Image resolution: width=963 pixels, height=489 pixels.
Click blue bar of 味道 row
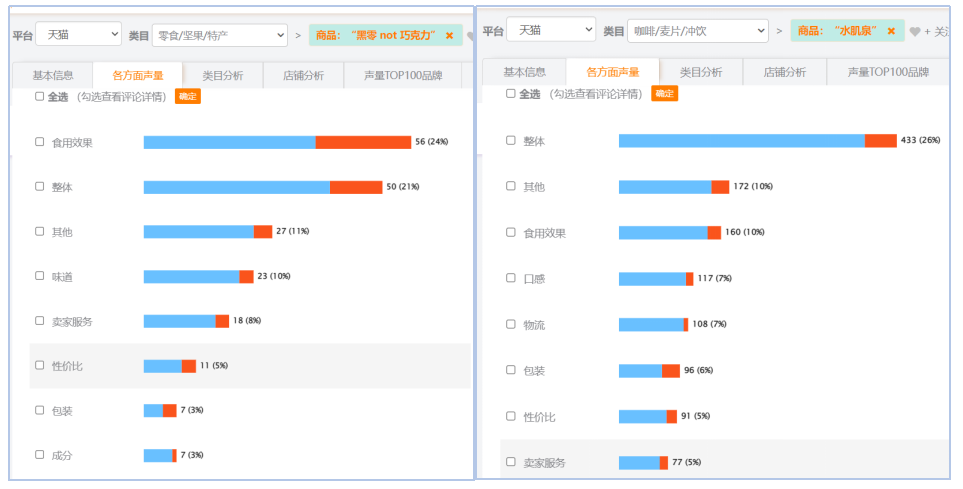(192, 276)
